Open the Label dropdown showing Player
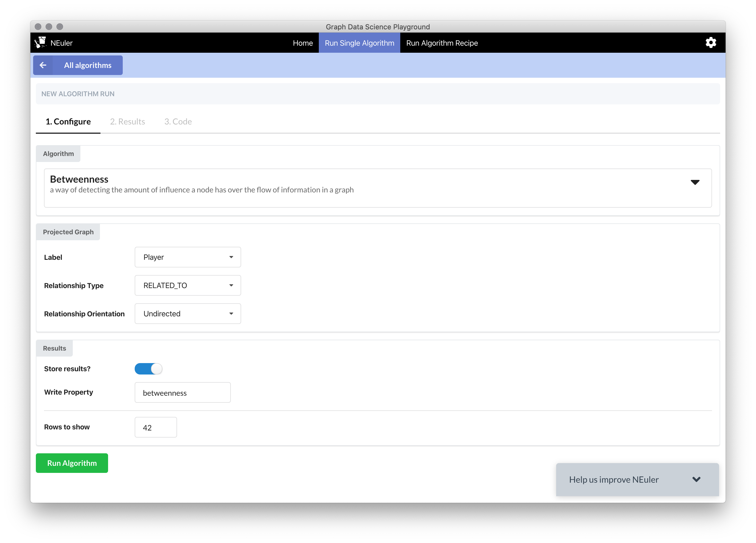This screenshot has width=756, height=543. coord(188,257)
